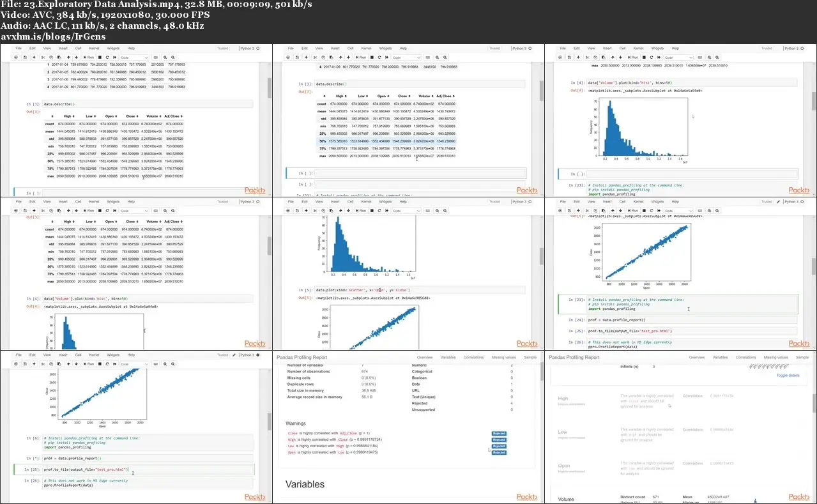This screenshot has height=504, width=817.
Task: Open the Insert menu in the sixth thumbnail
Action: [607, 201]
